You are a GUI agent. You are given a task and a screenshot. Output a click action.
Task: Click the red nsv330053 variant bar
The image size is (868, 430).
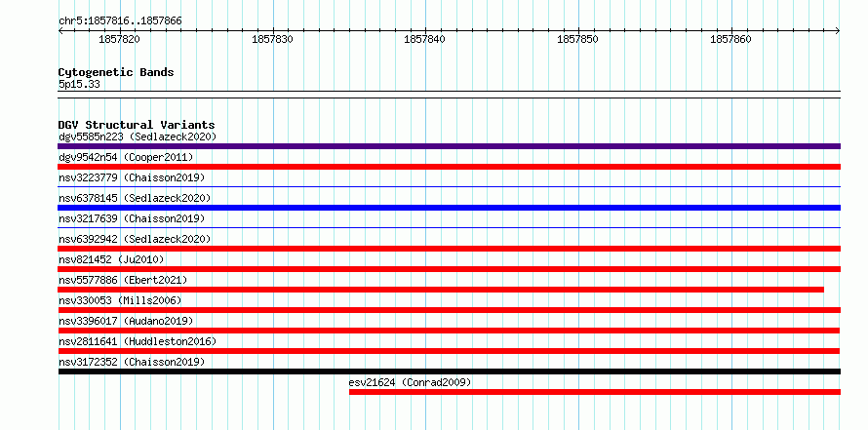point(449,310)
